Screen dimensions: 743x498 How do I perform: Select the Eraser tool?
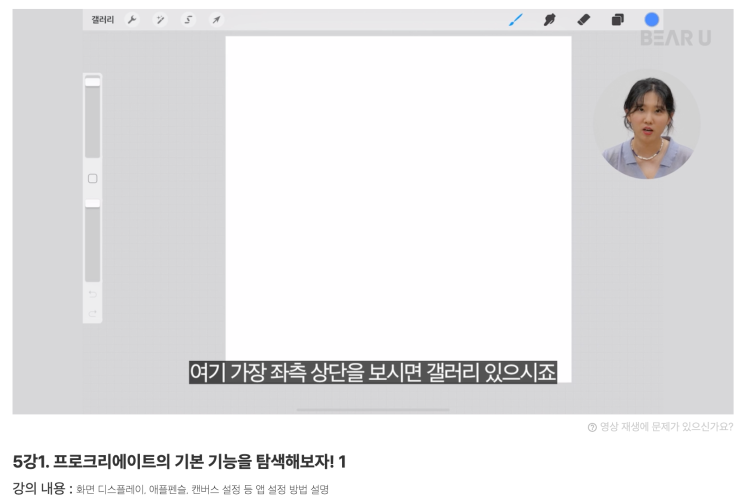click(x=584, y=20)
